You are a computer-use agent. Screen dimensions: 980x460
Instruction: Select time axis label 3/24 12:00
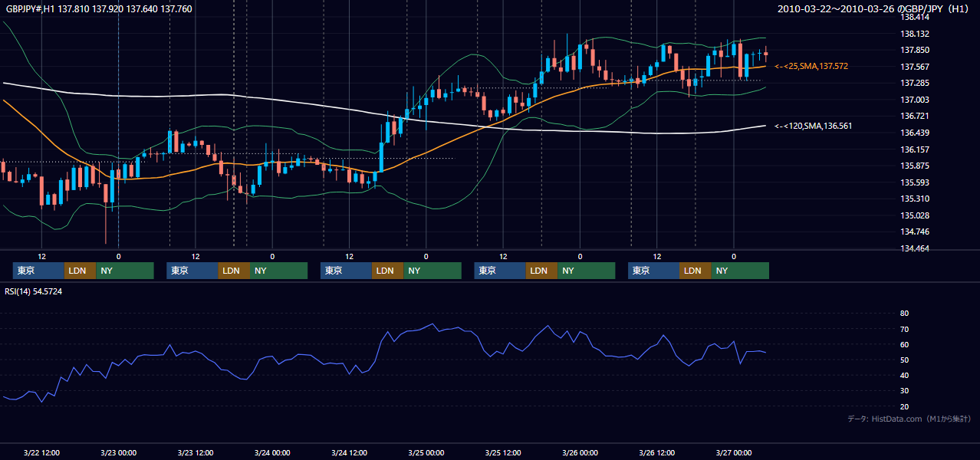coord(349,453)
